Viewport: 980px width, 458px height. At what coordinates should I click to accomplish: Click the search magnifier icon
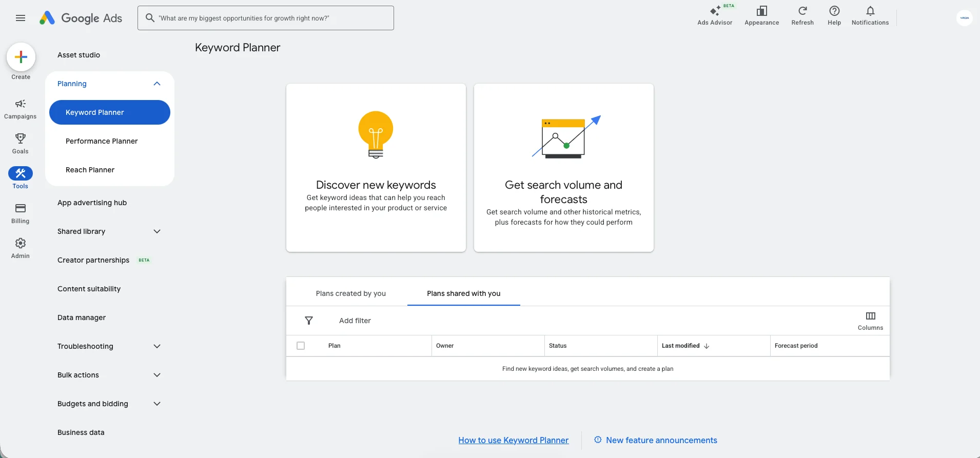pyautogui.click(x=150, y=18)
